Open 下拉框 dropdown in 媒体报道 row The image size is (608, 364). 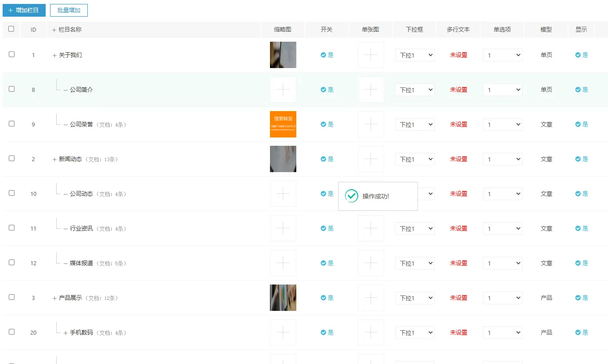point(415,263)
